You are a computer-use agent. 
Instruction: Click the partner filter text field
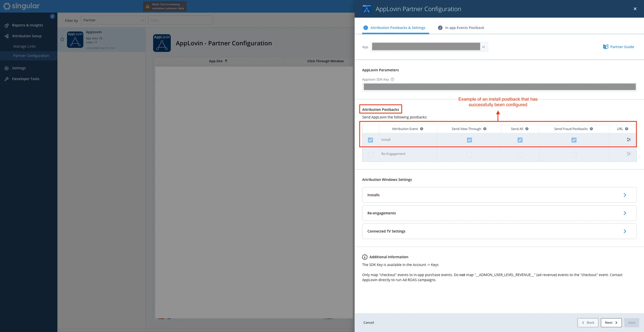tap(180, 20)
